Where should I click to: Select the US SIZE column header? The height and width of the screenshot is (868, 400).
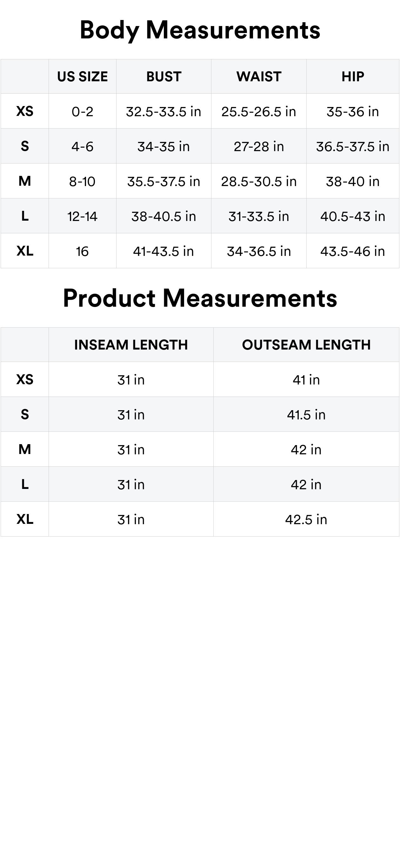point(82,77)
